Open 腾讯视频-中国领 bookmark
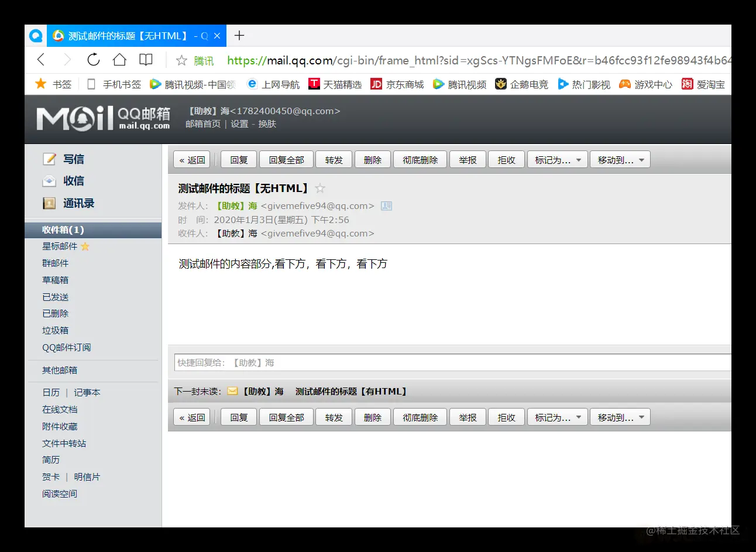 coord(193,84)
